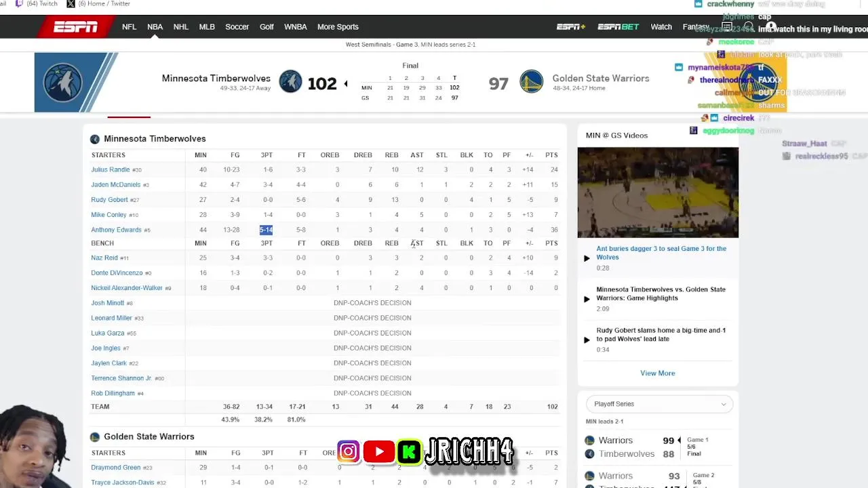Click the Instagram icon in overlay
The height and width of the screenshot is (488, 868).
pyautogui.click(x=349, y=452)
